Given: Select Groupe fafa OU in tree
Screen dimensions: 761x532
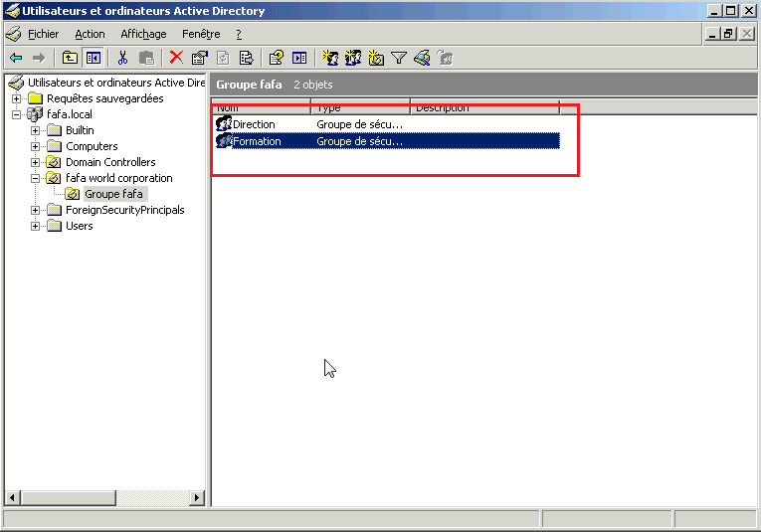Looking at the screenshot, I should [x=113, y=194].
